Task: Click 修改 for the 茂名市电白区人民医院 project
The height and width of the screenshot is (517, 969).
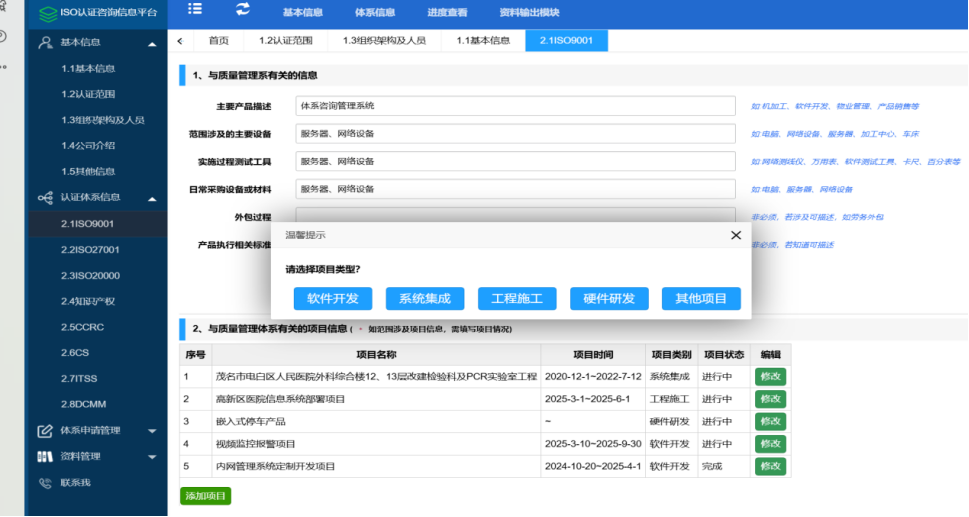Action: click(x=771, y=377)
